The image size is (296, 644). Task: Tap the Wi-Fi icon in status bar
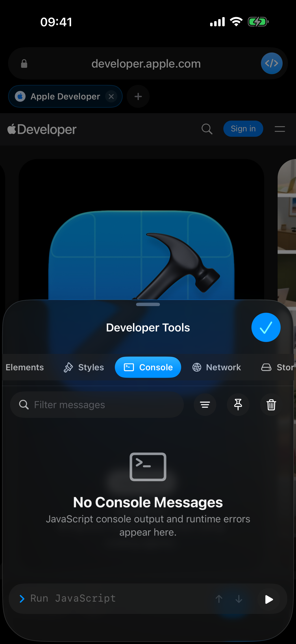coord(236,22)
